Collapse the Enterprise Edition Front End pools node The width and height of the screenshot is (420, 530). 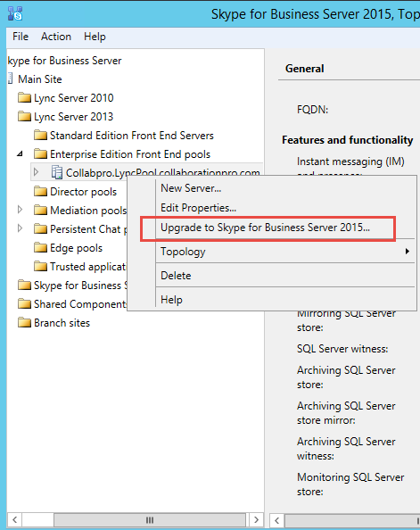[x=20, y=154]
